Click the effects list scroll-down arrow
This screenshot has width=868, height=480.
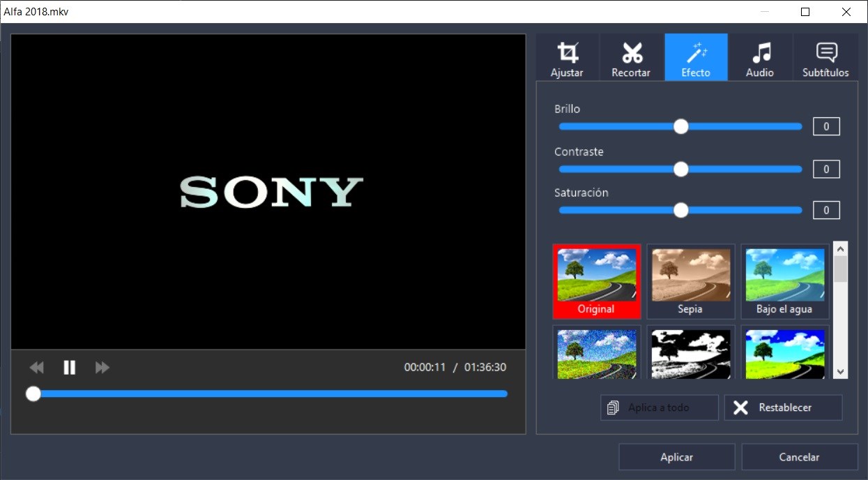[841, 372]
